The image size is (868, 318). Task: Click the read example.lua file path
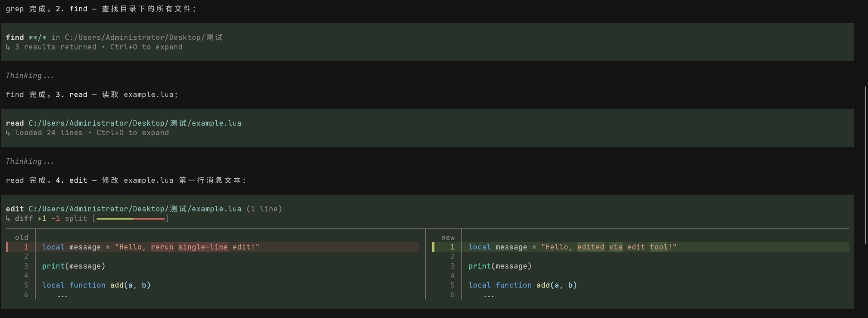[x=135, y=123]
